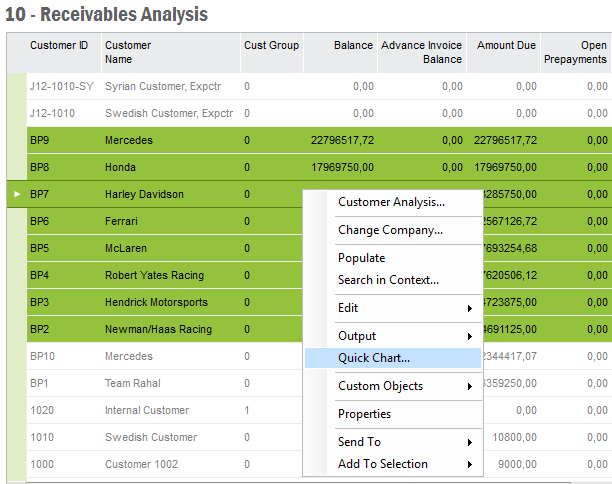
Task: Open Properties from the context menu
Action: point(364,414)
